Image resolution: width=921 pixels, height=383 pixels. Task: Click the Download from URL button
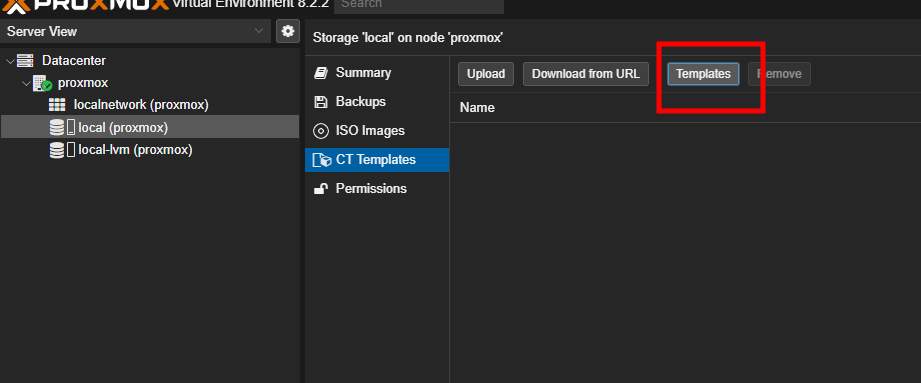586,74
